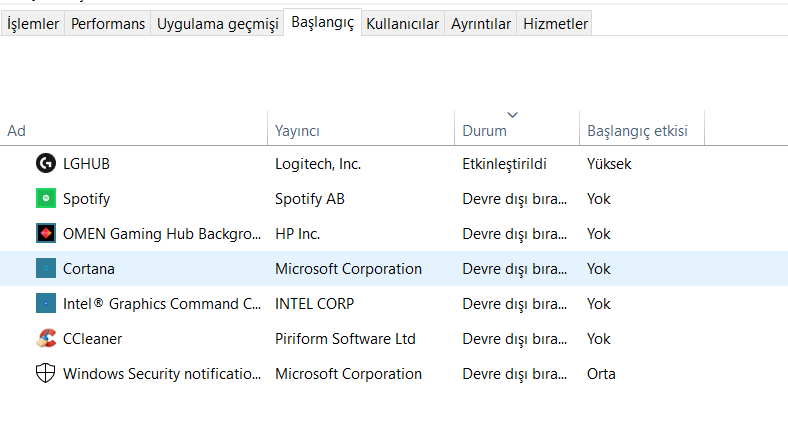Sort by the Yayıncı column header

(297, 131)
